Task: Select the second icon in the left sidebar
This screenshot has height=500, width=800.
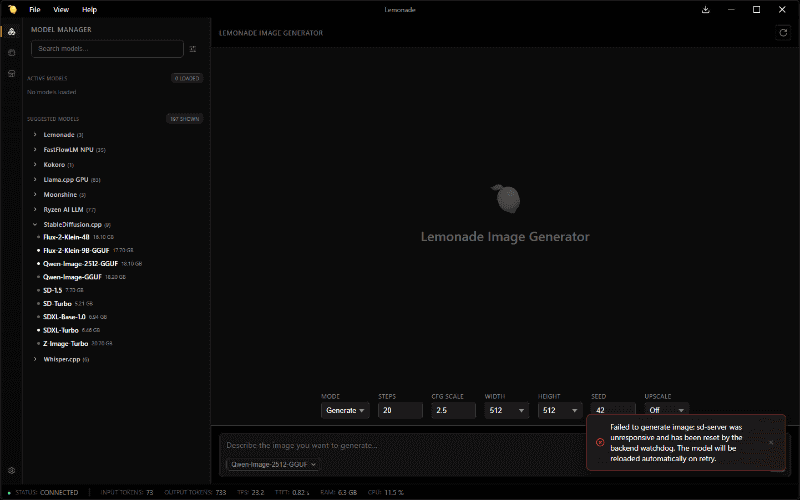Action: click(x=11, y=53)
